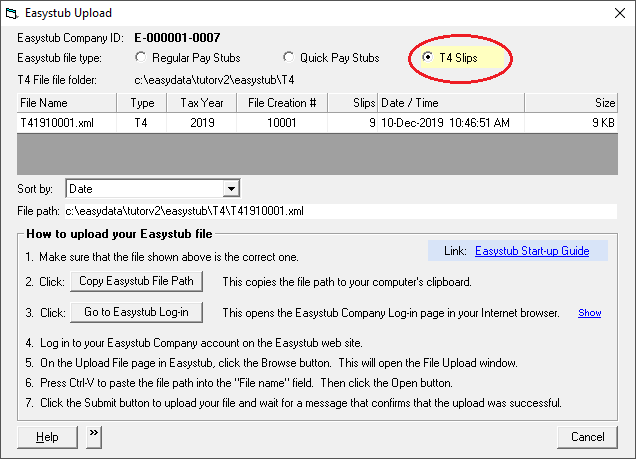Click the 2019 tax year cell
Image resolution: width=636 pixels, height=459 pixels.
point(202,123)
